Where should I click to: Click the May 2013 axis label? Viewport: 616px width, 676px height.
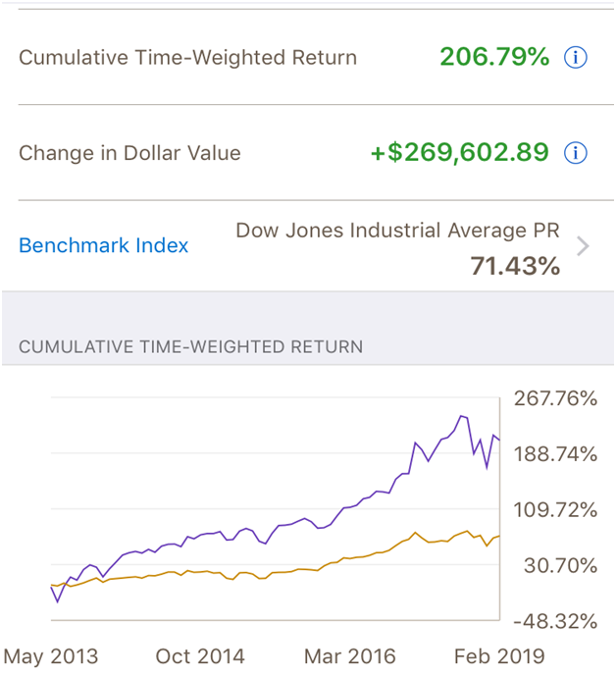pyautogui.click(x=51, y=656)
